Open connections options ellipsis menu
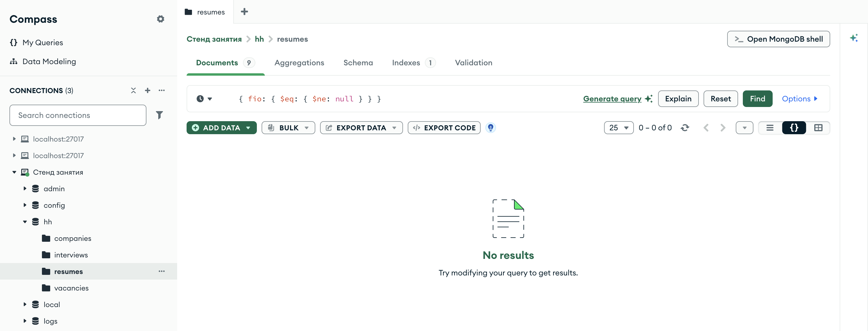The height and width of the screenshot is (331, 868). (162, 90)
